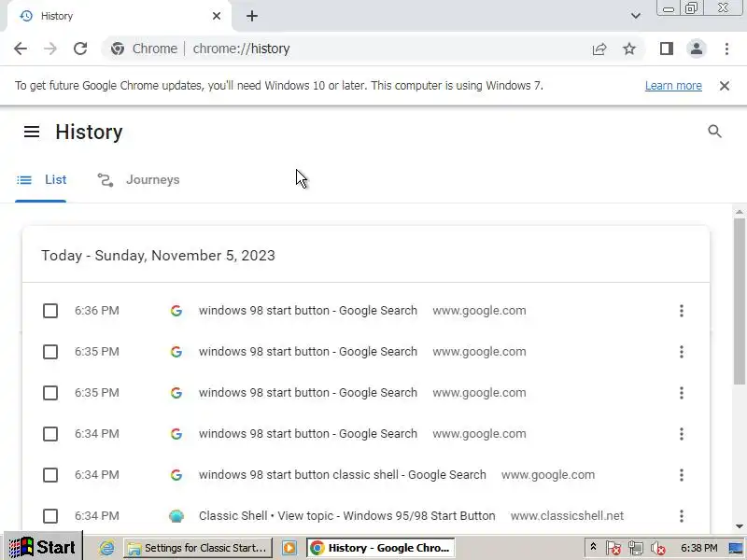747x560 pixels.
Task: Click the share page icon in address bar
Action: pyautogui.click(x=599, y=49)
